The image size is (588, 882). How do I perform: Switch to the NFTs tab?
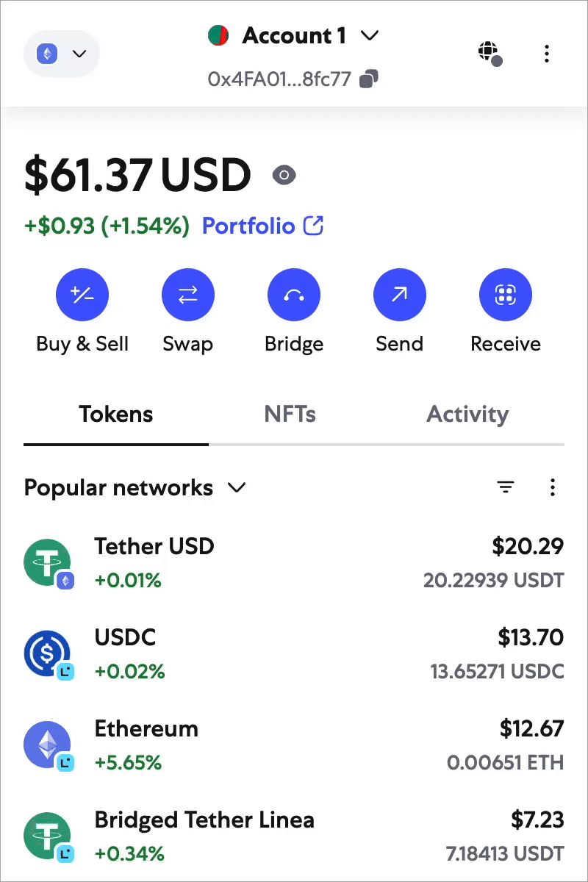coord(290,415)
